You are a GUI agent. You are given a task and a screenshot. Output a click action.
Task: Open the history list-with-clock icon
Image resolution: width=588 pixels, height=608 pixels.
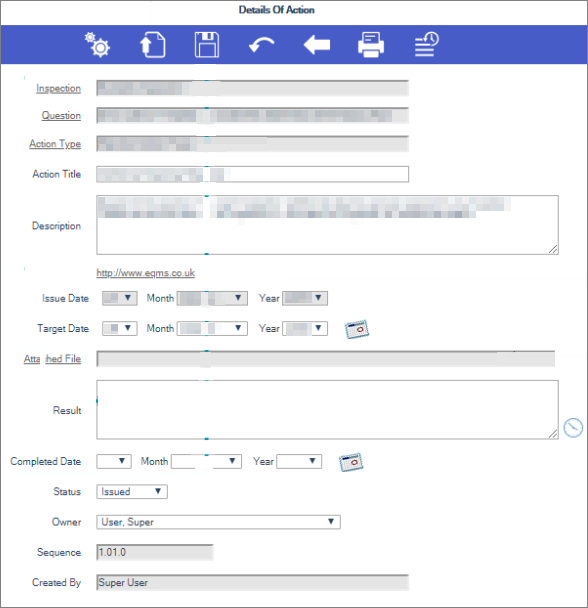[x=426, y=45]
